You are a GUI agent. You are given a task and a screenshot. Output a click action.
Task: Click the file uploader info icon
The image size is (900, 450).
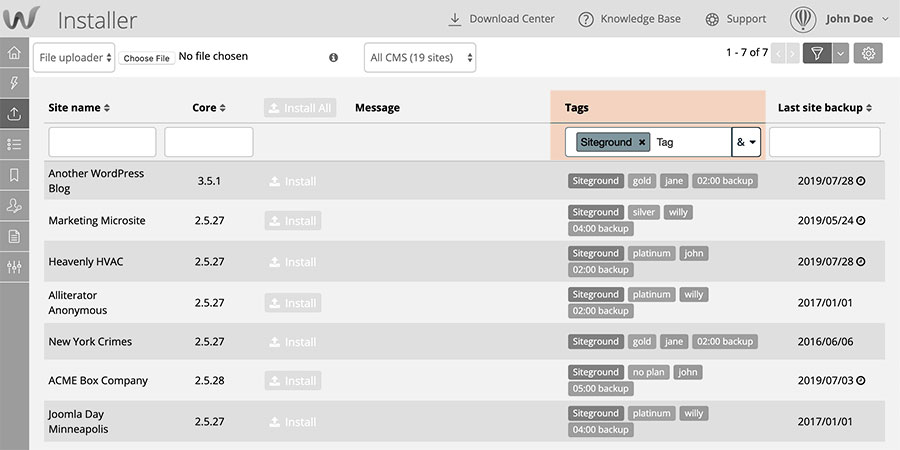pyautogui.click(x=333, y=57)
